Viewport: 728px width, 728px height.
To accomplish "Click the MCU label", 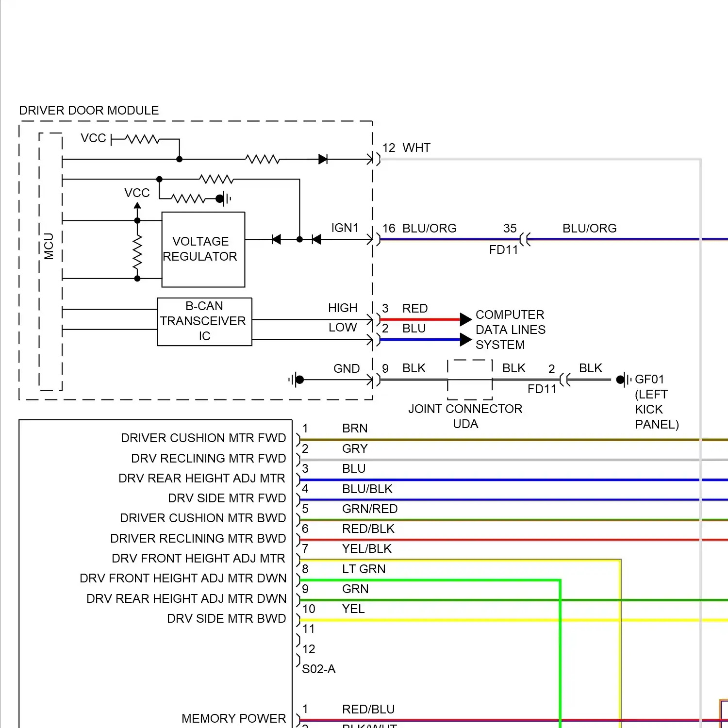I will point(49,247).
